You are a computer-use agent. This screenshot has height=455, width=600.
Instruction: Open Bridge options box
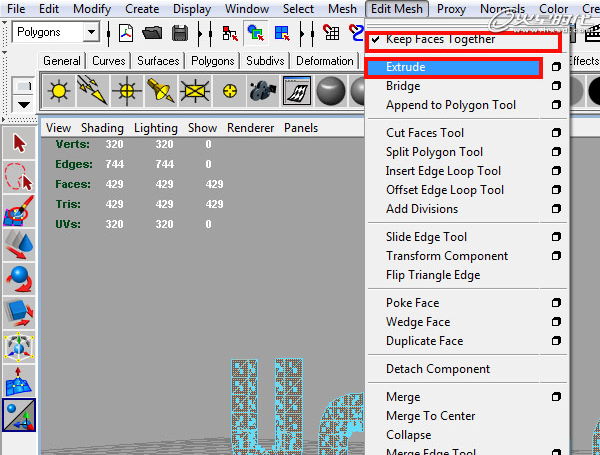(556, 86)
